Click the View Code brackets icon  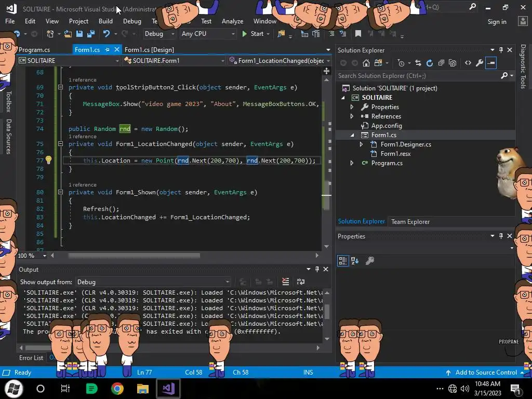tap(468, 63)
